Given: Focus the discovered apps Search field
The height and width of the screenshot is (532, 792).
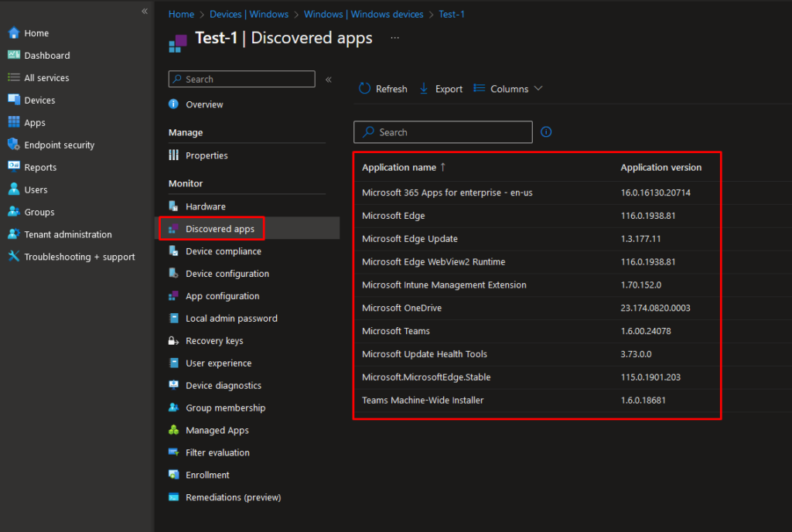Looking at the screenshot, I should tap(443, 131).
